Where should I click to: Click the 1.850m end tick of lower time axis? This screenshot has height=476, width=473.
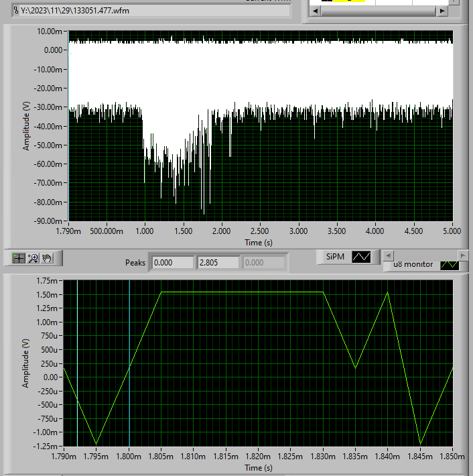pyautogui.click(x=452, y=457)
